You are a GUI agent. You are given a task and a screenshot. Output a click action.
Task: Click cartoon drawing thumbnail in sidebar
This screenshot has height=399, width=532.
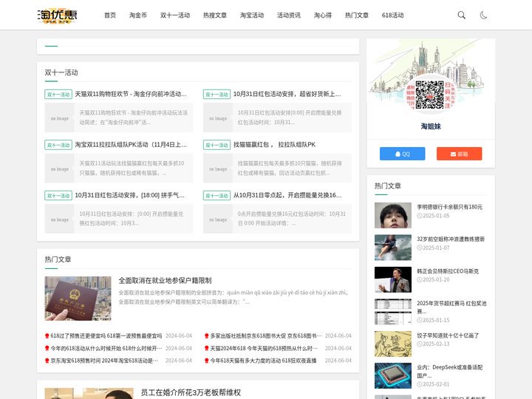pos(393,344)
